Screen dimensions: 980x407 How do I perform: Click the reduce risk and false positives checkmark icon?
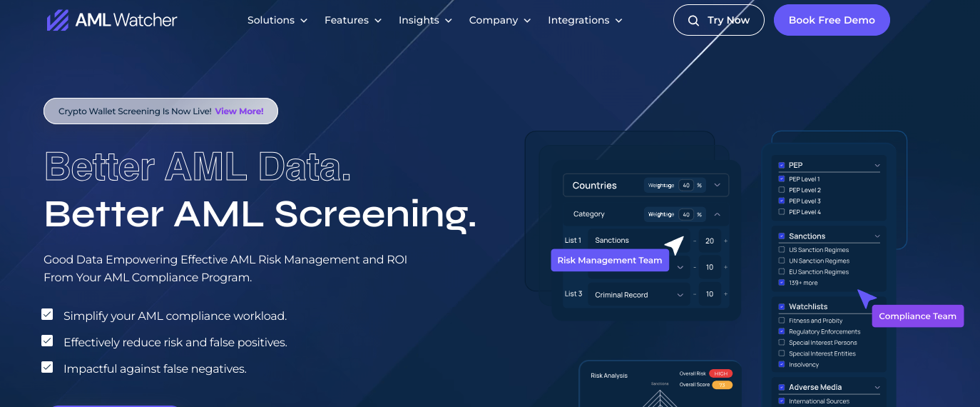click(47, 341)
